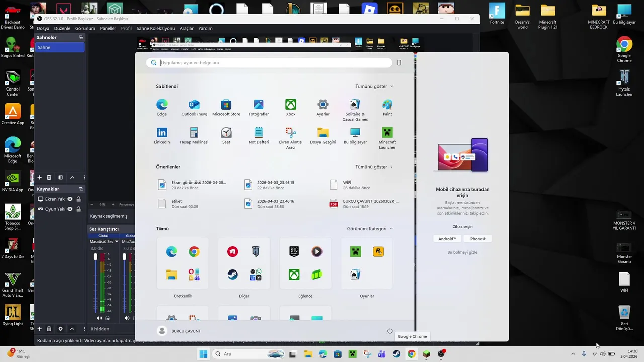Open Fotoğraflar from the pinned apps

(x=259, y=108)
